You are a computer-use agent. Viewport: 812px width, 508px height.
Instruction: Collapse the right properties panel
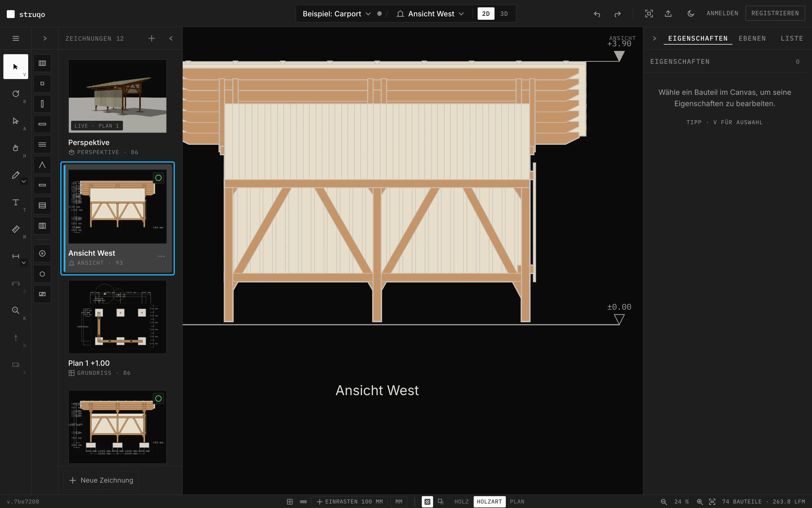(655, 38)
